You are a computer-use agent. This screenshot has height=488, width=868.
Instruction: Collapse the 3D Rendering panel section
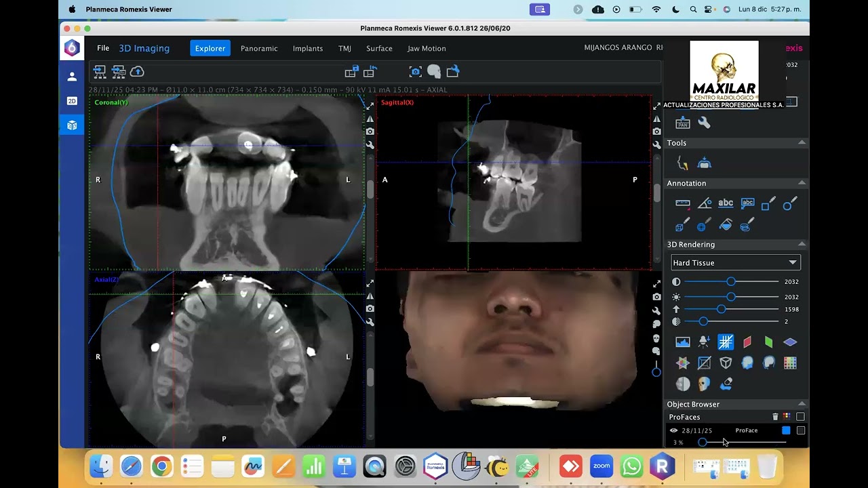802,244
